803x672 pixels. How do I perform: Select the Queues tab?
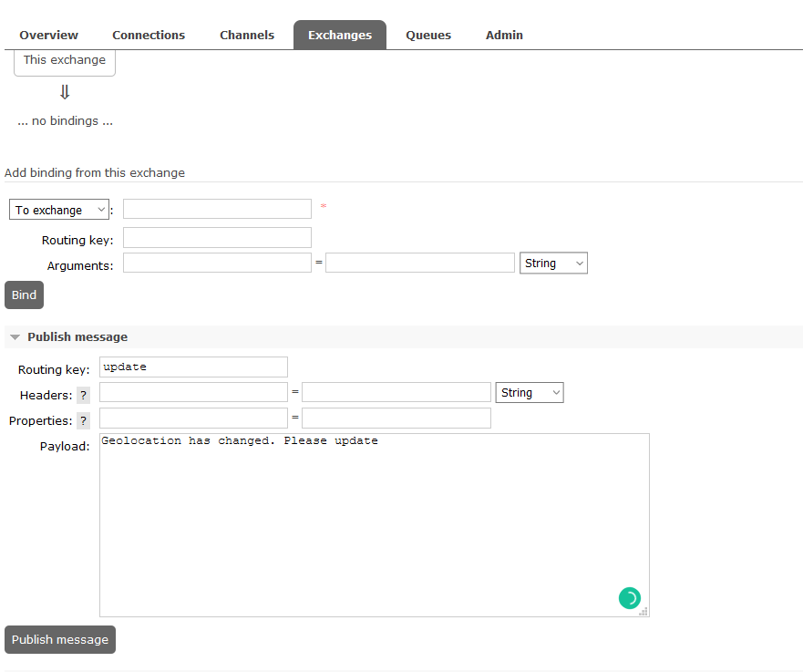pyautogui.click(x=428, y=35)
